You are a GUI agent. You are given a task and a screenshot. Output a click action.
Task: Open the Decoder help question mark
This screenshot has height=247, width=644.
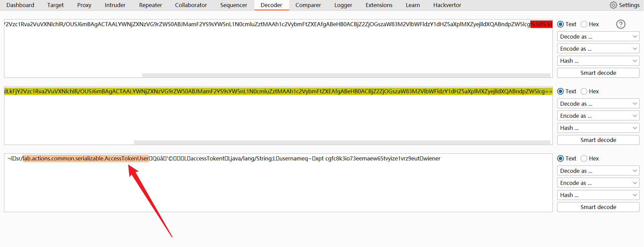click(621, 24)
